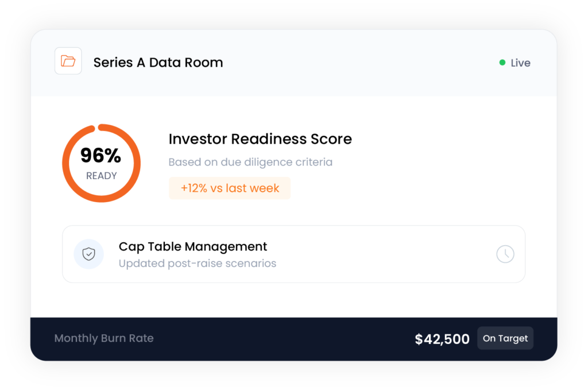Select the "Series A Data Room" title
588x390 pixels.
tap(158, 63)
